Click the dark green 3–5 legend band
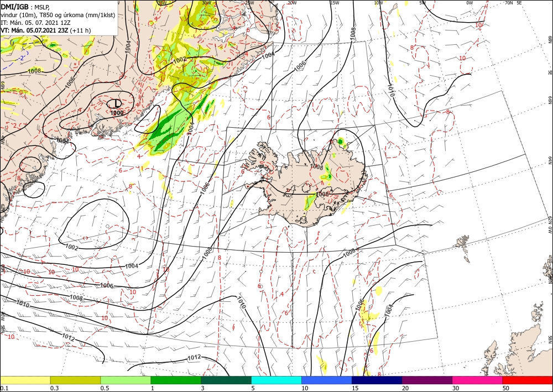This screenshot has height=392, width=553. coord(226,380)
